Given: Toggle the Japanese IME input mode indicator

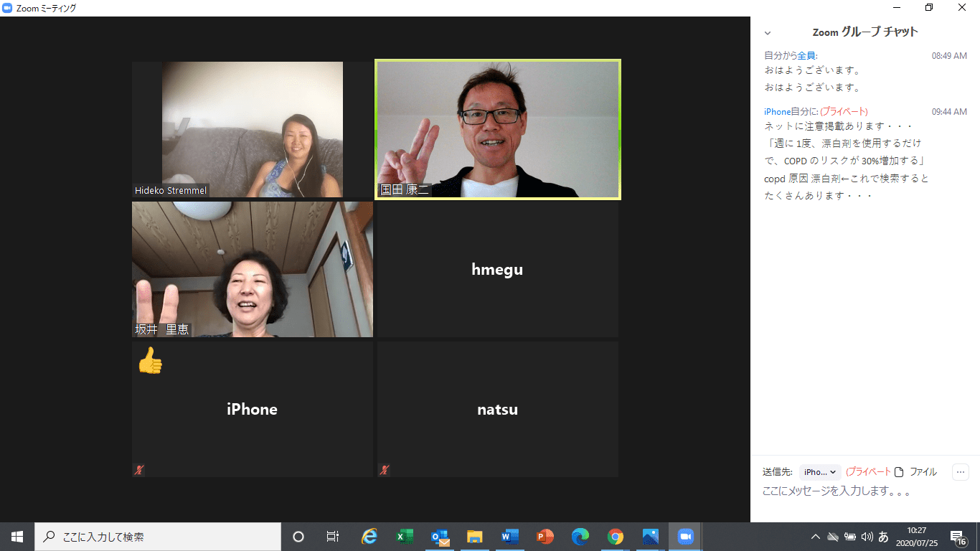Looking at the screenshot, I should click(883, 537).
